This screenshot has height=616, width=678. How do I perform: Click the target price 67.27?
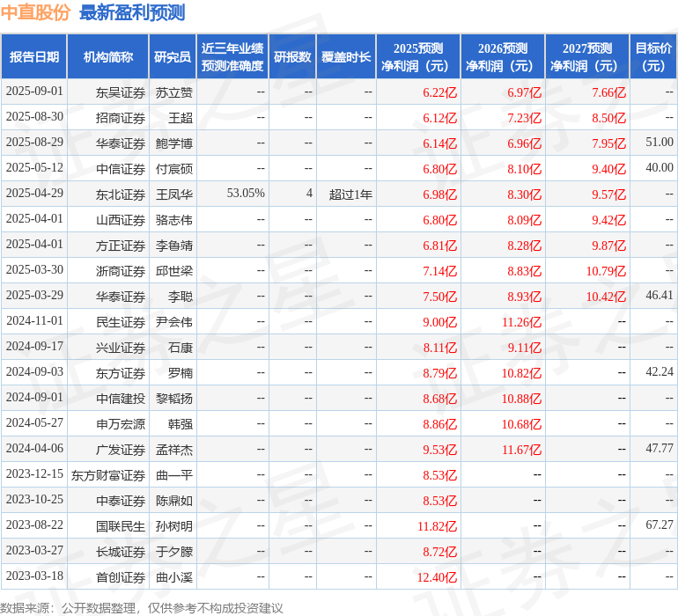coord(660,524)
